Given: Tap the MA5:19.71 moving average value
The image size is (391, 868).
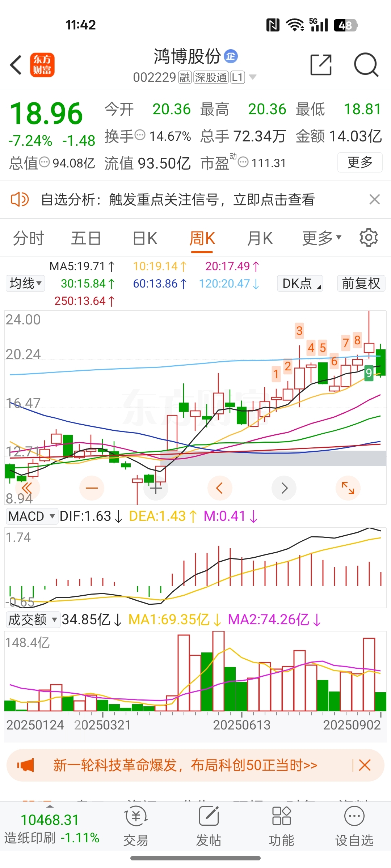Looking at the screenshot, I should click(x=82, y=266).
